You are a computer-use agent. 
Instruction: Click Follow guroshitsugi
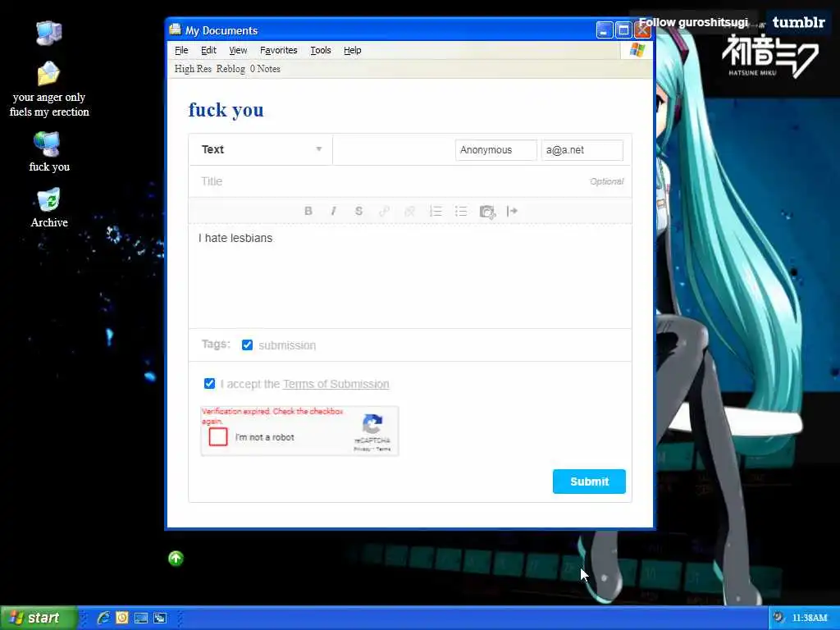coord(693,22)
